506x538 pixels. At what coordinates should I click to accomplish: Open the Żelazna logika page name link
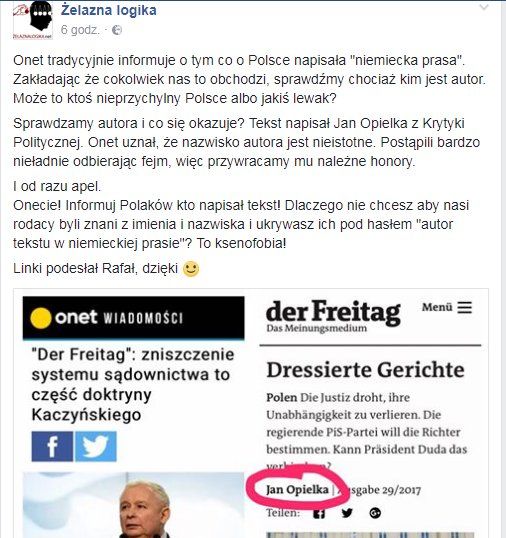click(108, 10)
